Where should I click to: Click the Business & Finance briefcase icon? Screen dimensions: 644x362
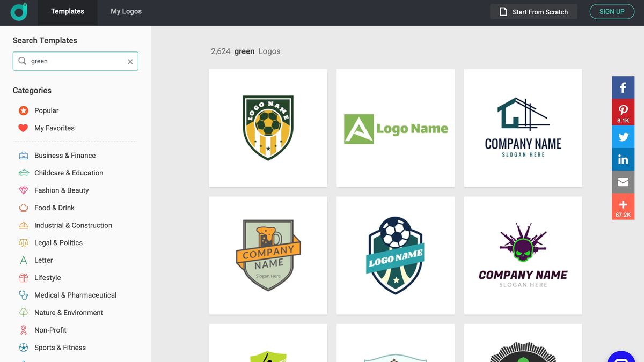coord(24,156)
